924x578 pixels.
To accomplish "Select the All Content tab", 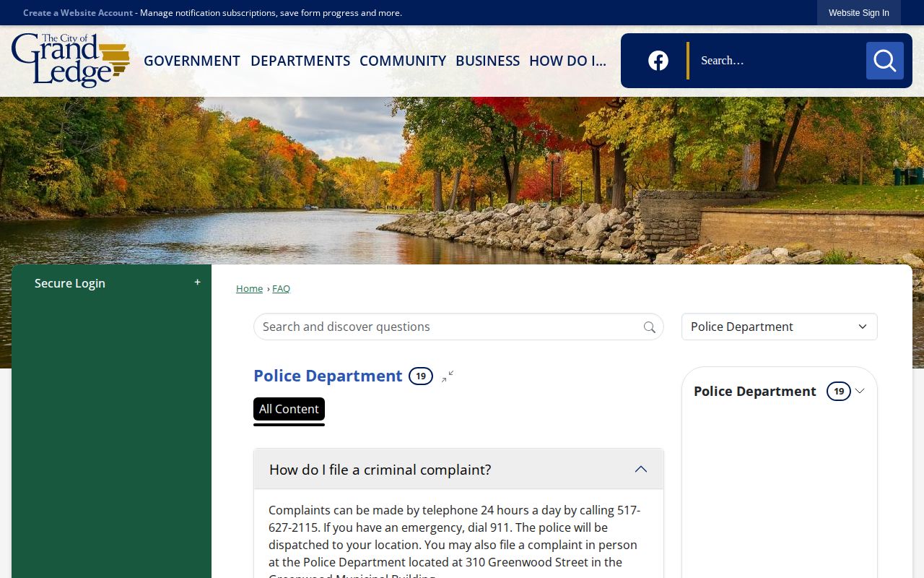I will (x=289, y=409).
